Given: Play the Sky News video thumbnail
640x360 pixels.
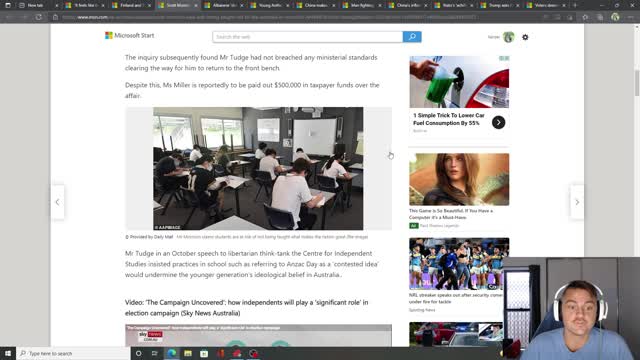Looking at the screenshot, I should click(258, 336).
